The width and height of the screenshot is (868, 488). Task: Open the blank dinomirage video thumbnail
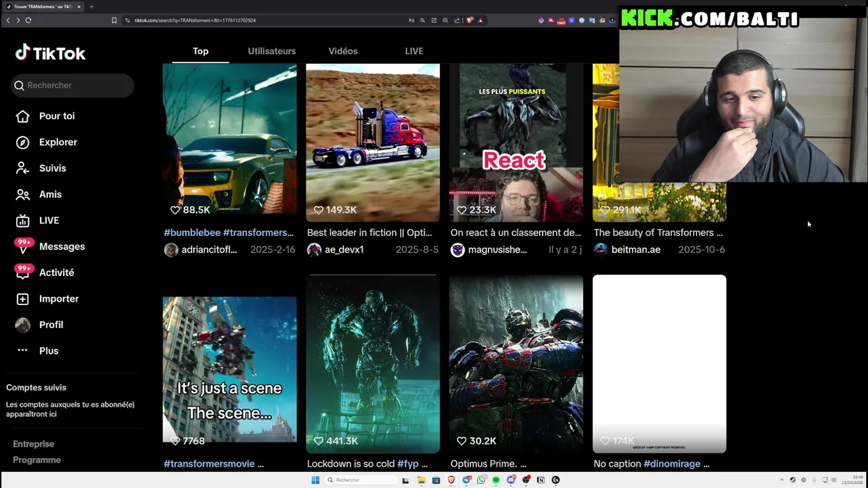659,364
